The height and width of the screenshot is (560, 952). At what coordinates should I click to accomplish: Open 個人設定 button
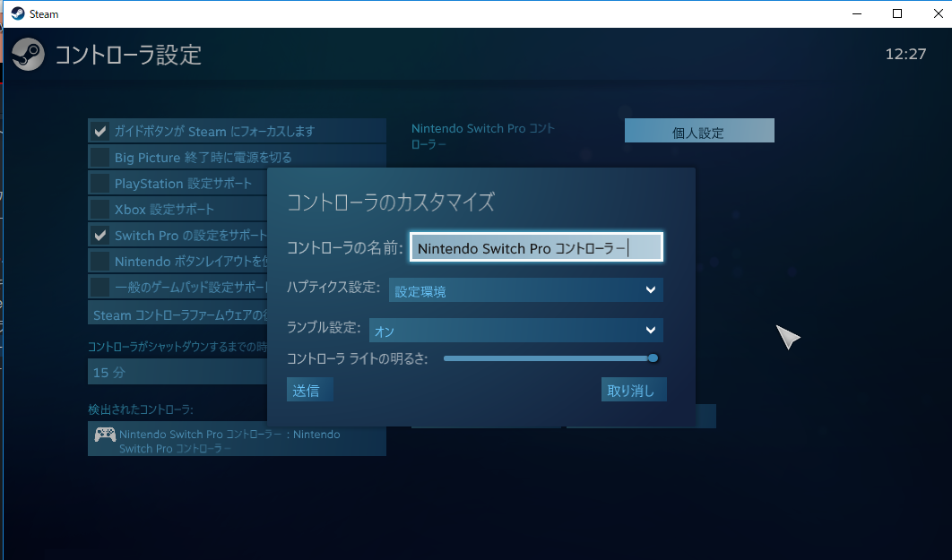point(699,131)
